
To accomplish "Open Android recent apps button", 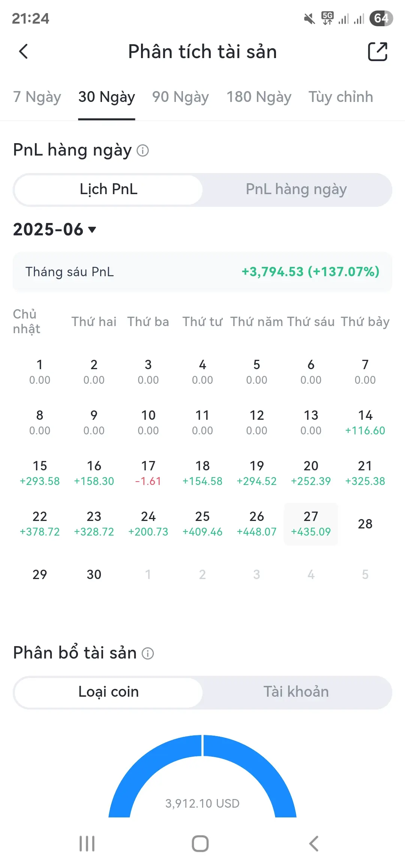I will pos(87,844).
